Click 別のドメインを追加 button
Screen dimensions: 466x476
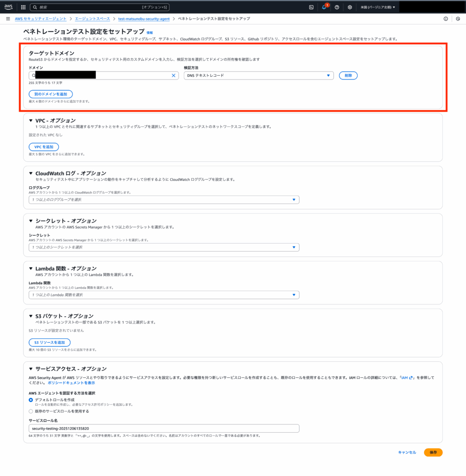point(51,94)
